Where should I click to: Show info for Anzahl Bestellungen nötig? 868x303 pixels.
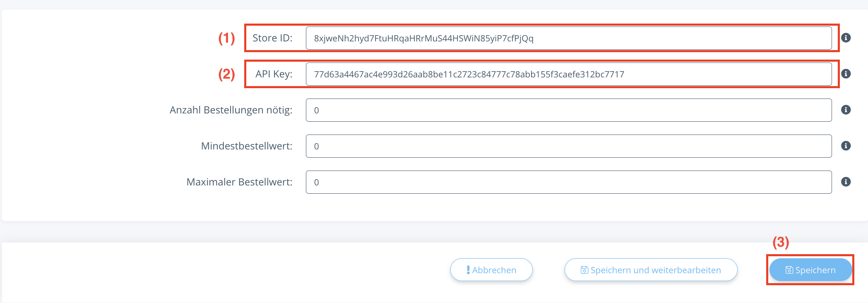[846, 110]
